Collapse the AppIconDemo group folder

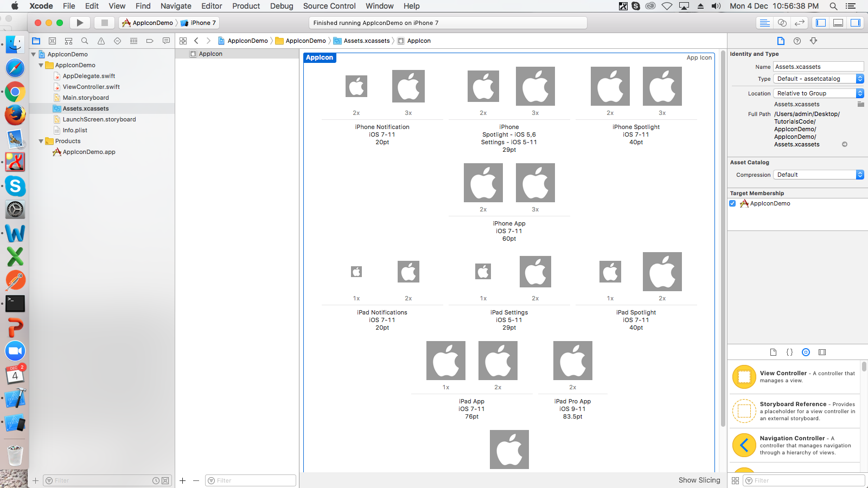pos(41,65)
